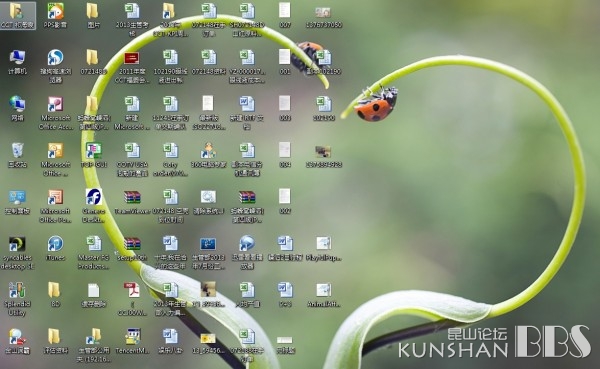The width and height of the screenshot is (600, 369).
Task: Select the PDF document icon
Action: pos(132,291)
